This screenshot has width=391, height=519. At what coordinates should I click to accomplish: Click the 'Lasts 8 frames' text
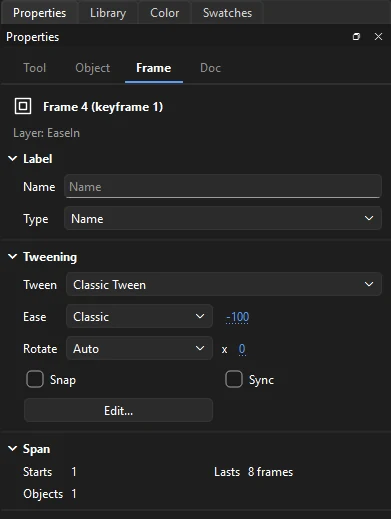253,472
